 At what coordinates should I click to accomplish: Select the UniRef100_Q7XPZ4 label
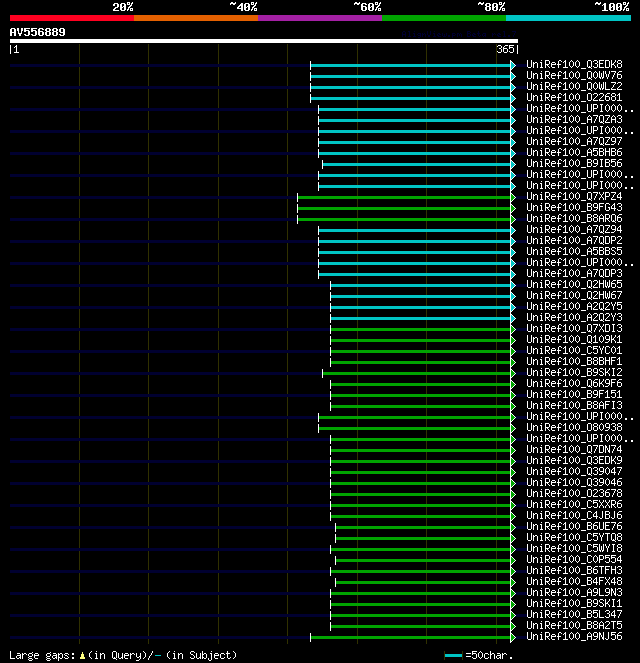[574, 196]
